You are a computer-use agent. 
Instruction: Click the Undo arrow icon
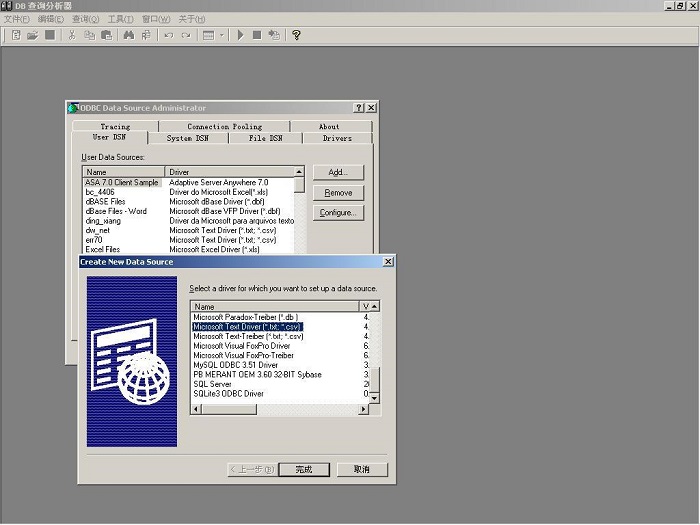(x=169, y=35)
